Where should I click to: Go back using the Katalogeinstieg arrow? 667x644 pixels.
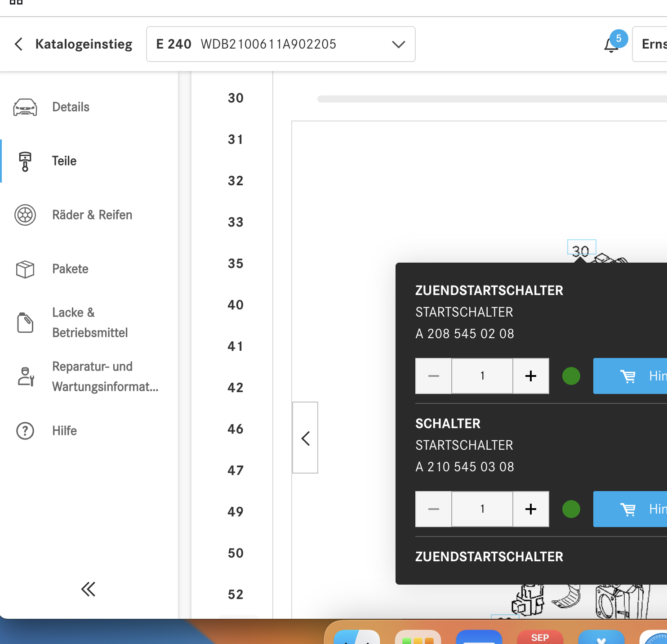tap(18, 44)
